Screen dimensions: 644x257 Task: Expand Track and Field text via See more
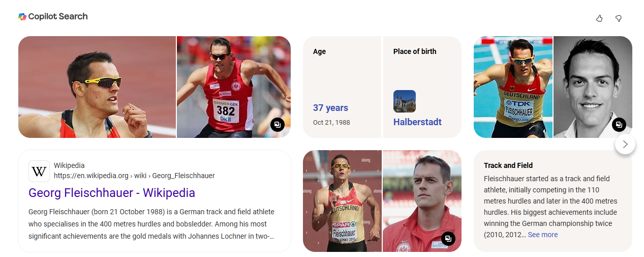coord(543,235)
